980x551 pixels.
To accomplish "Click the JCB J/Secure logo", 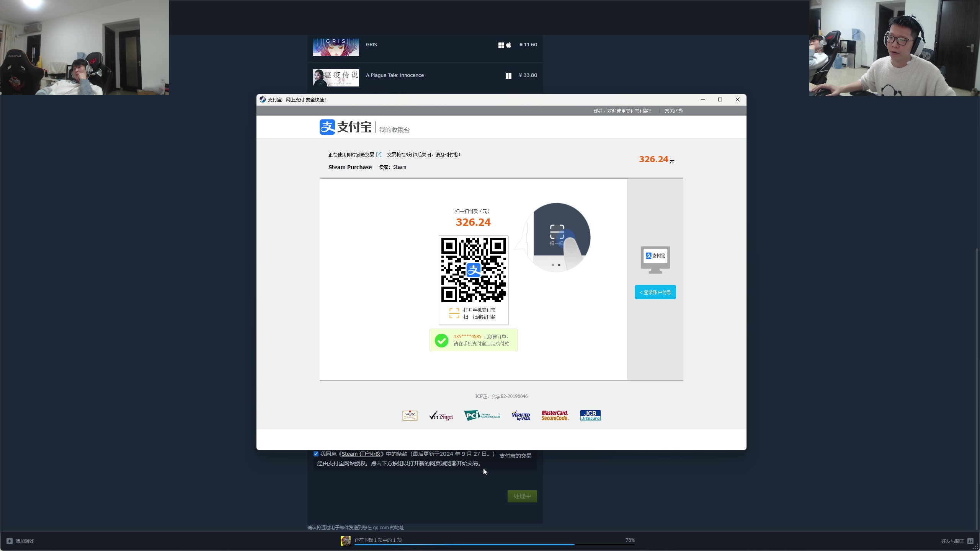I will coord(590,416).
